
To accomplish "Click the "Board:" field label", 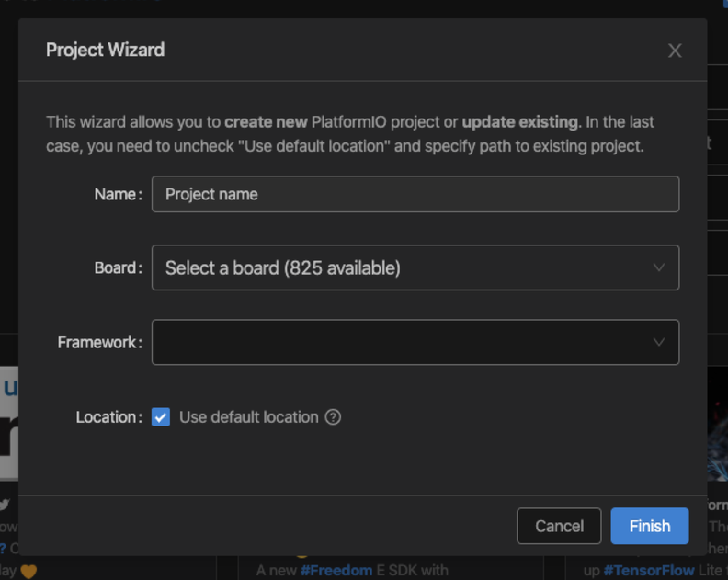I will (x=118, y=268).
